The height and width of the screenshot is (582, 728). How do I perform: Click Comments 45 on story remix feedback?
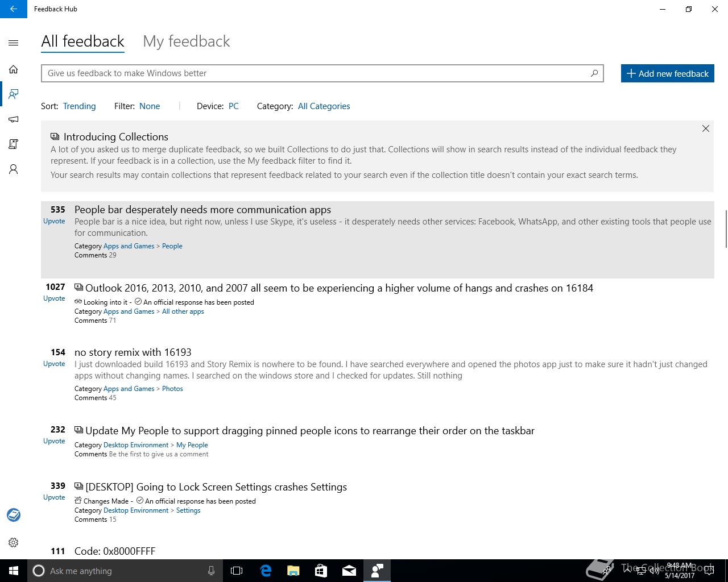coord(96,398)
